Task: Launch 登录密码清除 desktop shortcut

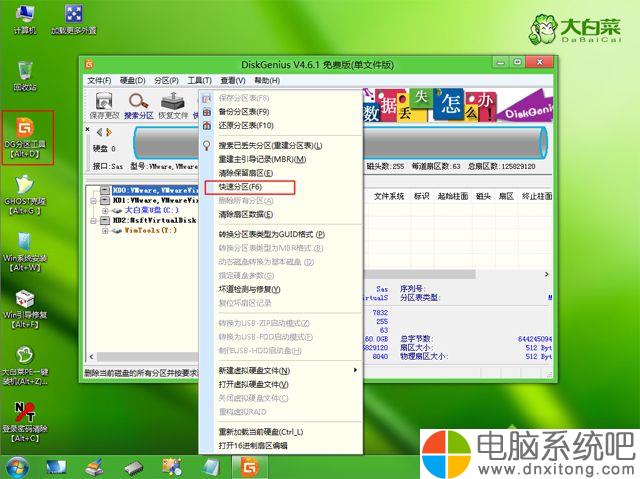Action: pos(25,422)
